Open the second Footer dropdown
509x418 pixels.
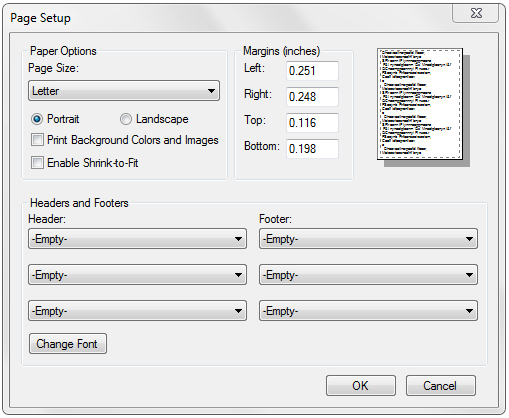coord(368,275)
